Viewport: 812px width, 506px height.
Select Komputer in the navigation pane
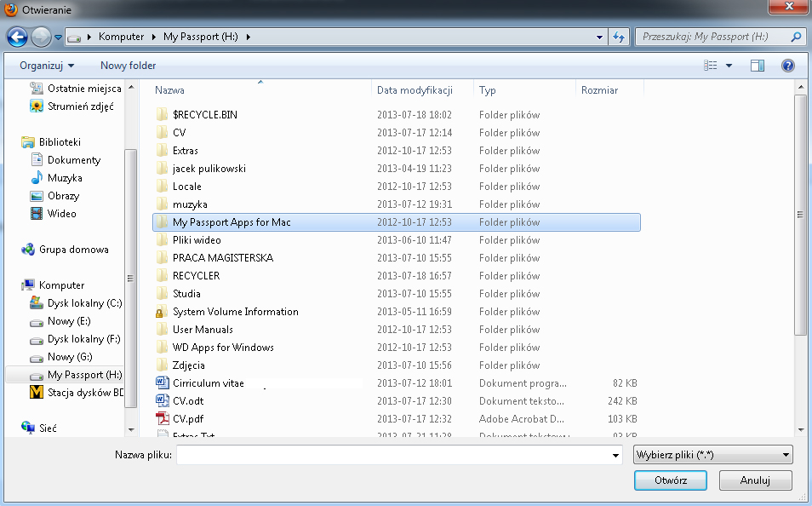pos(52,285)
